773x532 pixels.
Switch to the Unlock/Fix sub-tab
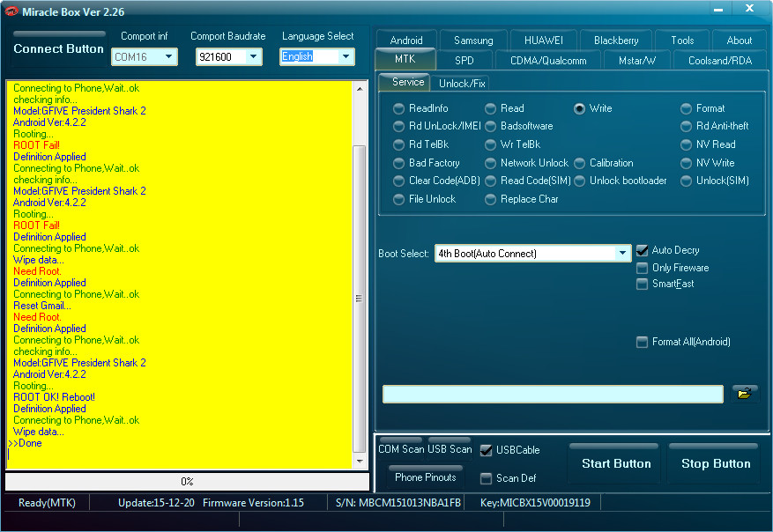coord(462,84)
